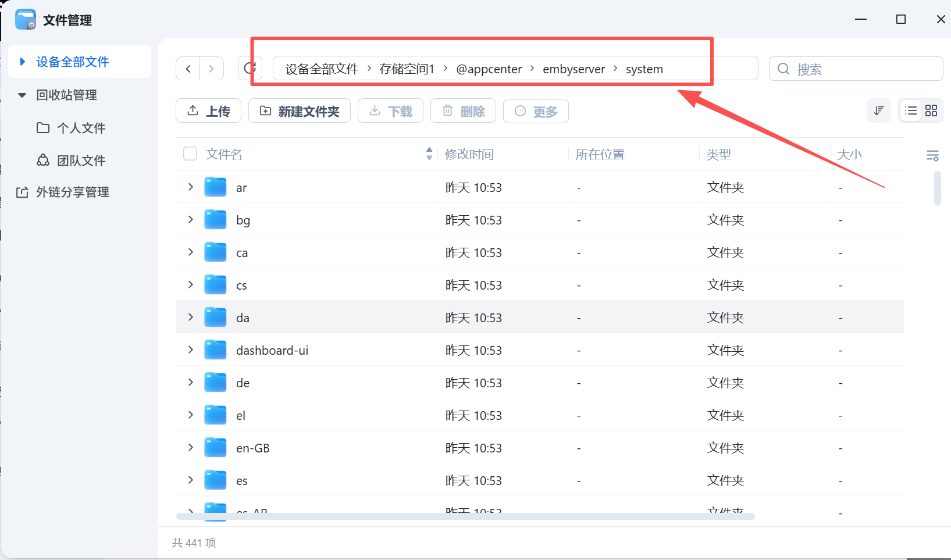The width and height of the screenshot is (951, 560).
Task: Open the sort order menu icon
Action: click(x=879, y=110)
